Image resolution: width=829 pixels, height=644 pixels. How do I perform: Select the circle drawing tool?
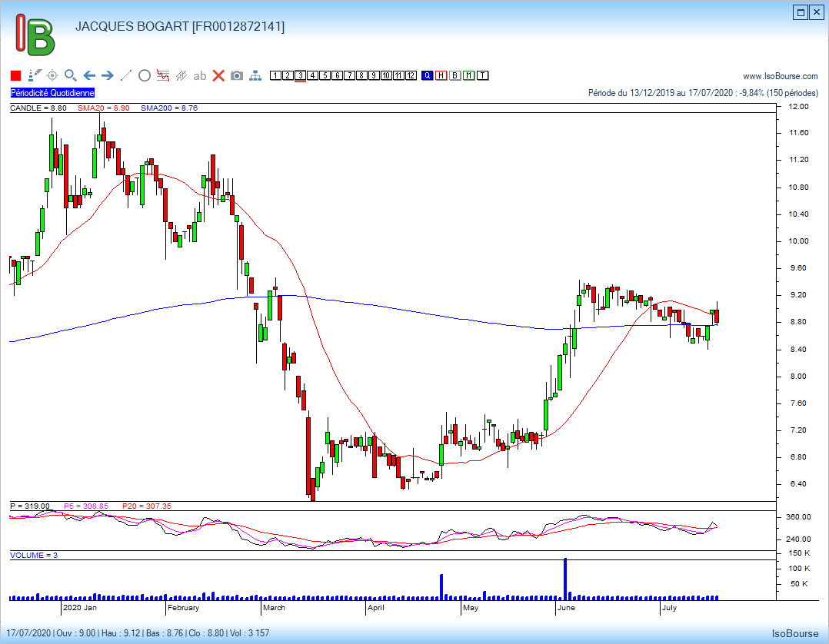click(x=145, y=75)
